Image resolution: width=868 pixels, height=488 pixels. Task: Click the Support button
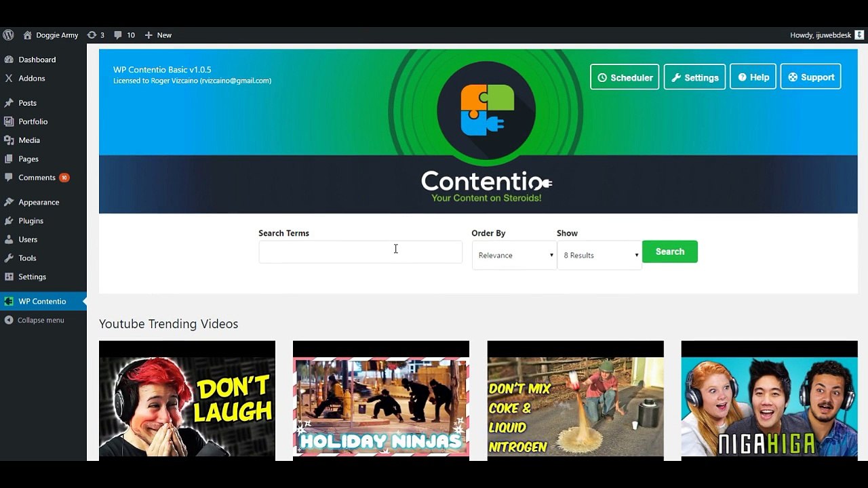(811, 77)
